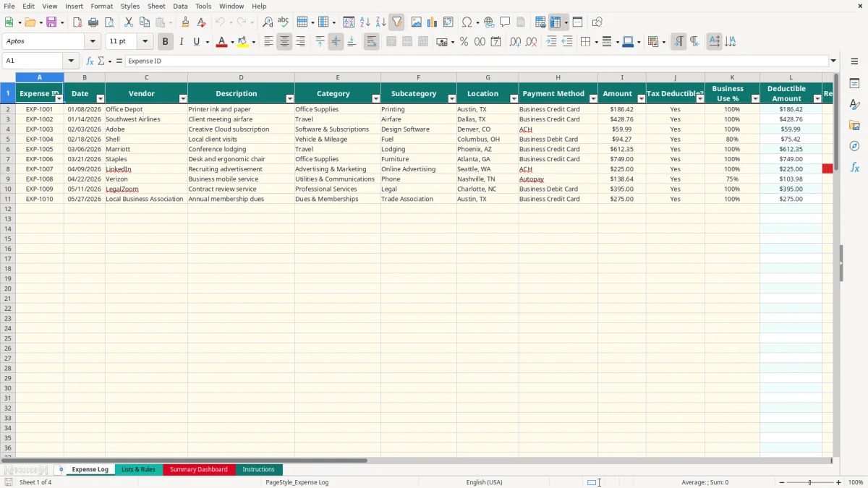Toggle Wrap Text
Image resolution: width=868 pixels, height=488 pixels.
coord(372,42)
